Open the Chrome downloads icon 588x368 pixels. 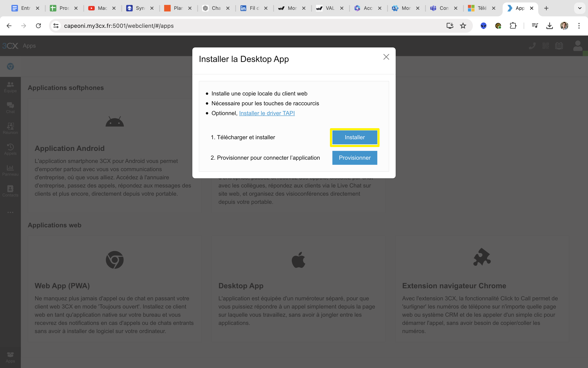(x=549, y=26)
